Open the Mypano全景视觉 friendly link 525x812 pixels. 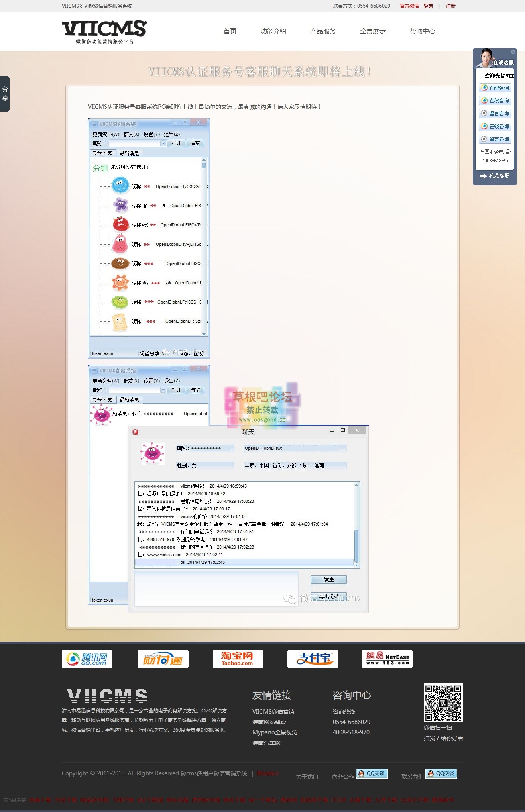click(275, 732)
